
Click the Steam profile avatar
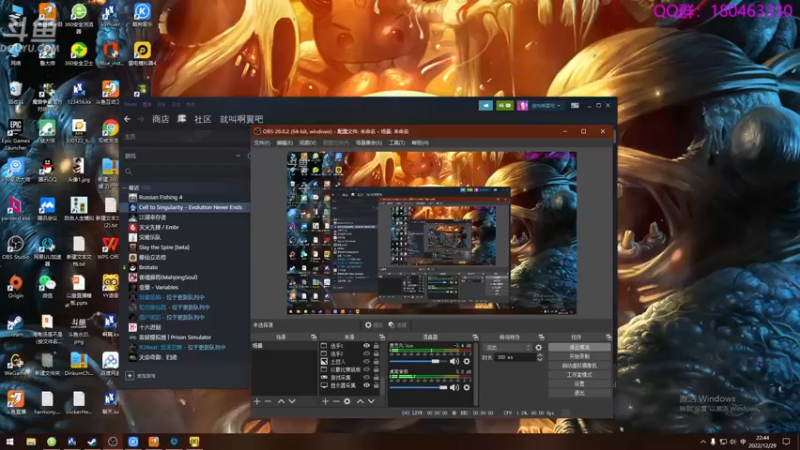click(x=522, y=105)
